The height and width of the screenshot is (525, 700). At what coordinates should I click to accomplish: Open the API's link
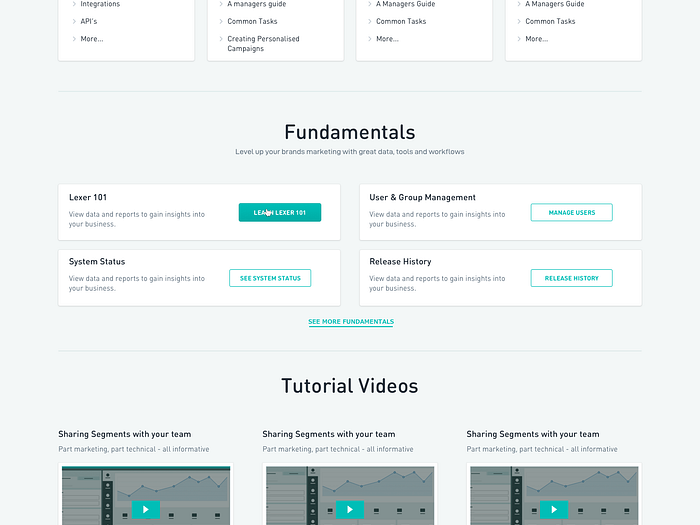(x=89, y=21)
